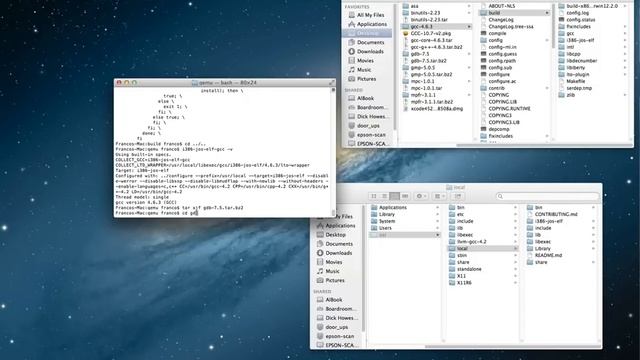Viewport: 640px width, 360px height.
Task: Click the Share button in local Finder toolbar
Action: tap(458, 196)
